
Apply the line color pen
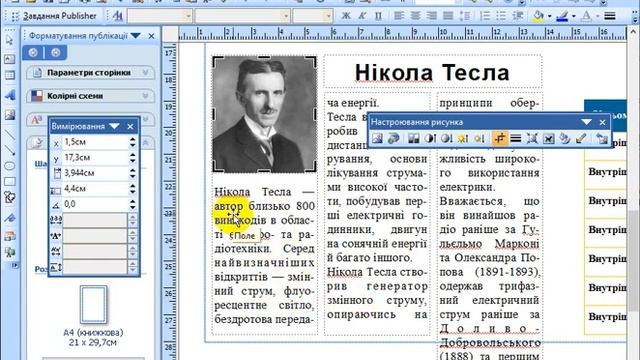coord(562,16)
